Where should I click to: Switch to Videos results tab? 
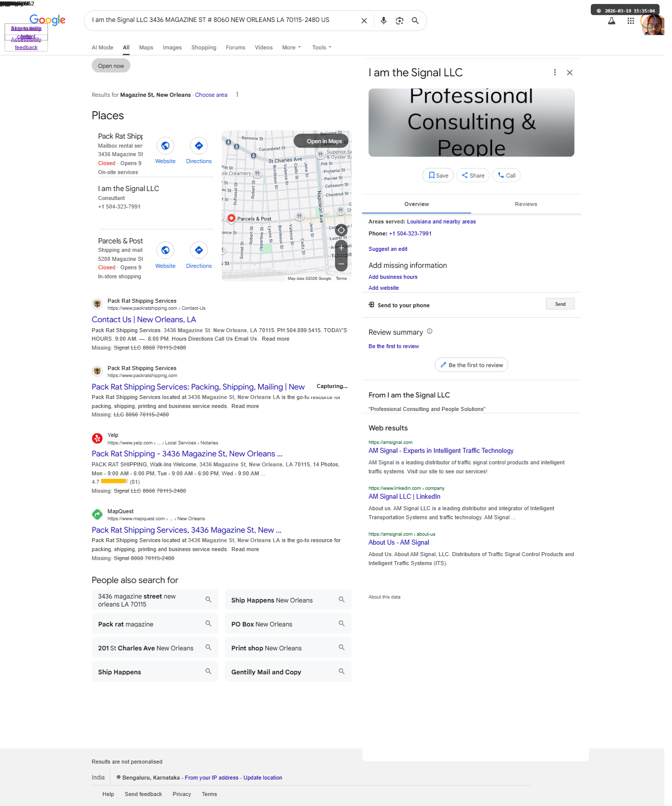264,47
